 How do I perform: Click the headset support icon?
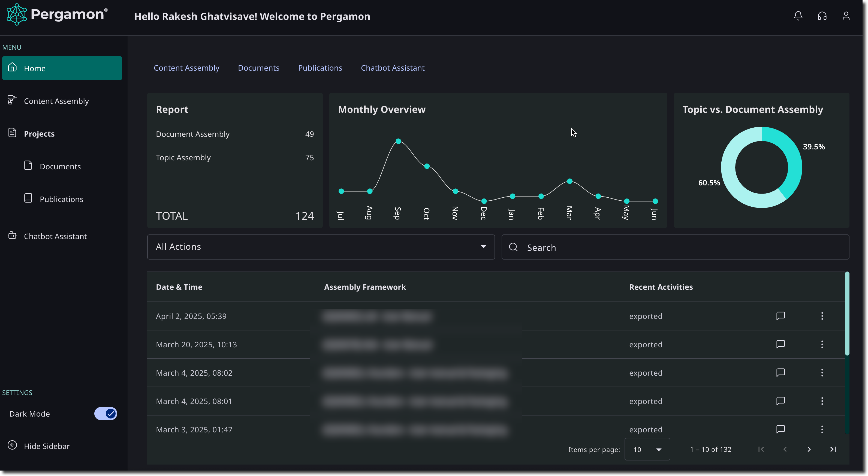pos(822,16)
